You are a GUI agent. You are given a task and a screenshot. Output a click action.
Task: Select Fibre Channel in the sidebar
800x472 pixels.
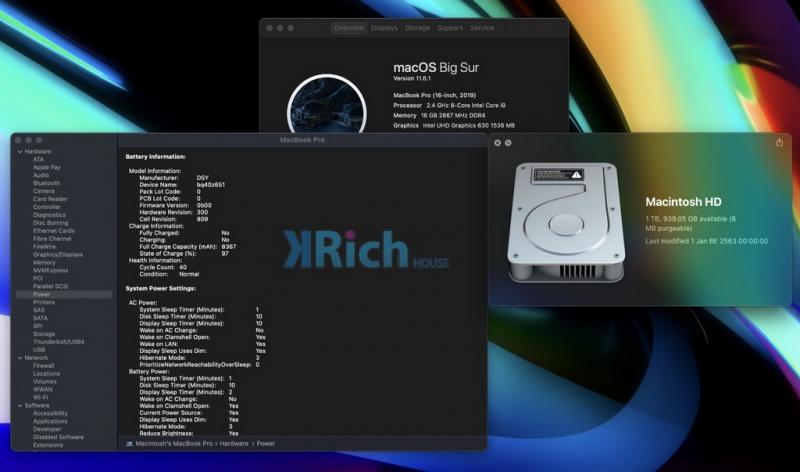(x=52, y=239)
